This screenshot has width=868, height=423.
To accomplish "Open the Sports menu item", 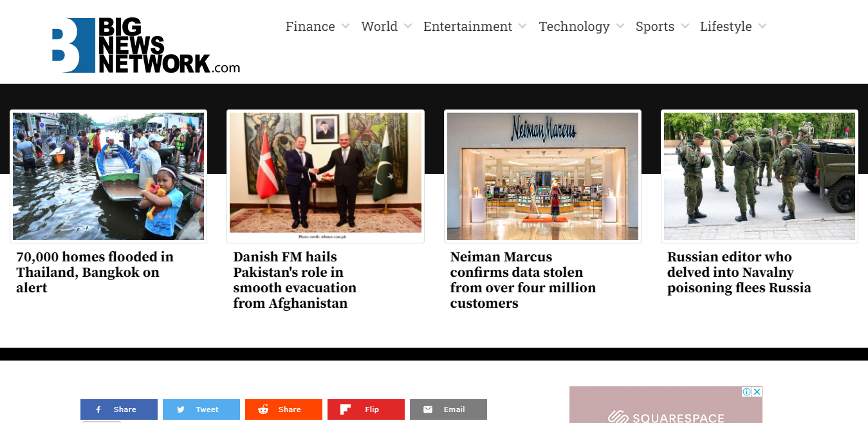I will (x=655, y=26).
